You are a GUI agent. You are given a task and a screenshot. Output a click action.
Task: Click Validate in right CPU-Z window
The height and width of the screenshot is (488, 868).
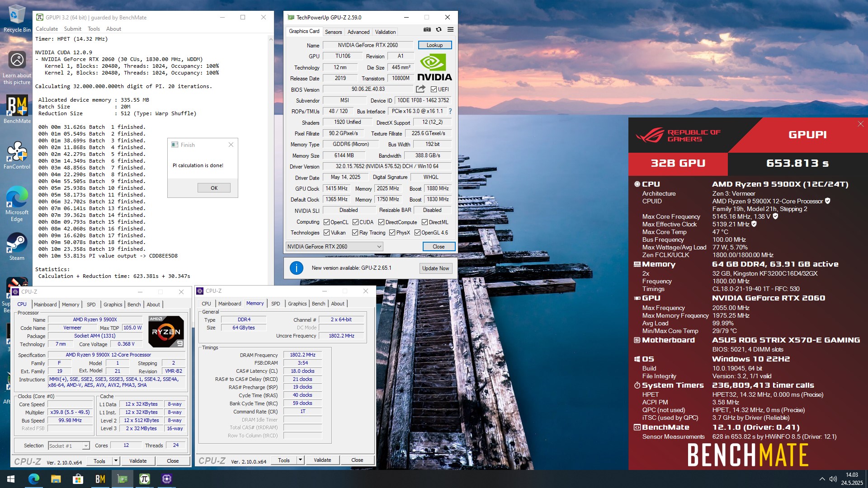322,460
